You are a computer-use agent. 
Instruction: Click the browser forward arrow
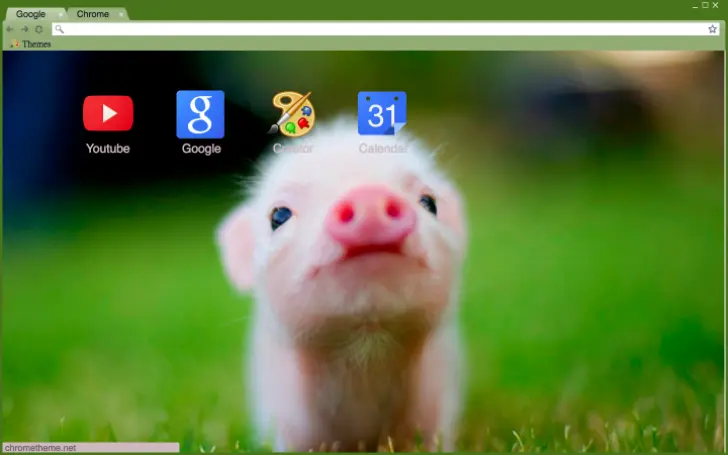tap(24, 29)
